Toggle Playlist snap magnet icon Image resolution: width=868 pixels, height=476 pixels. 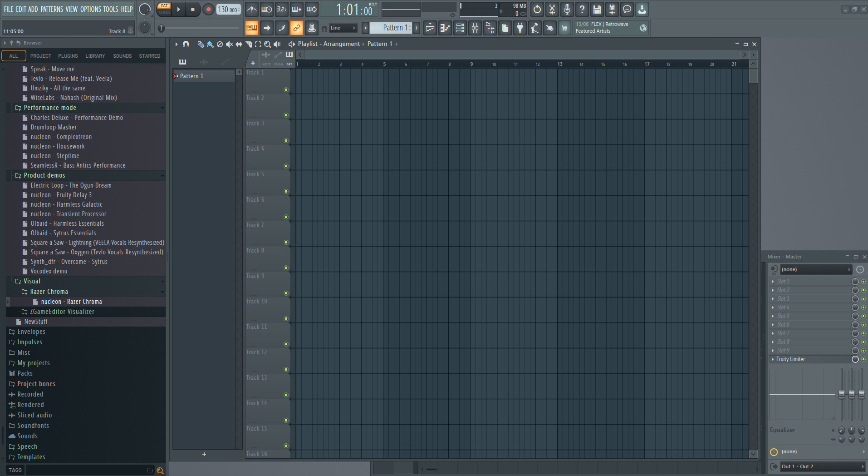coord(186,44)
